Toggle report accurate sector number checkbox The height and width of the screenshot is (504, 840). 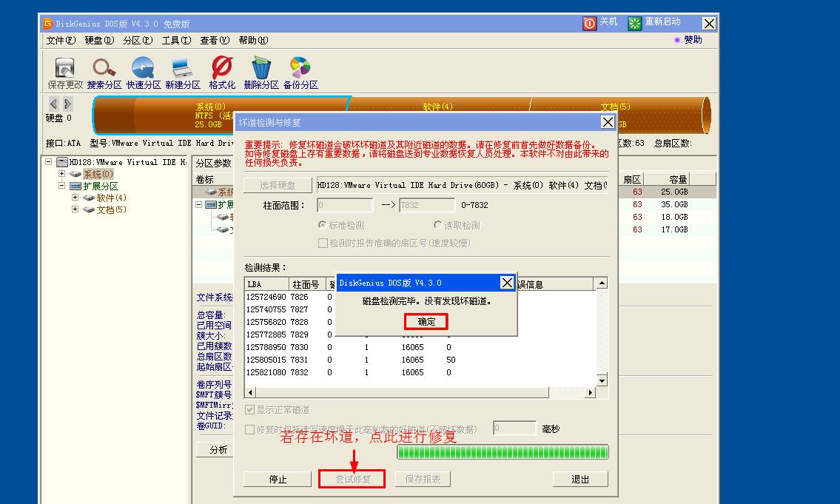point(323,243)
